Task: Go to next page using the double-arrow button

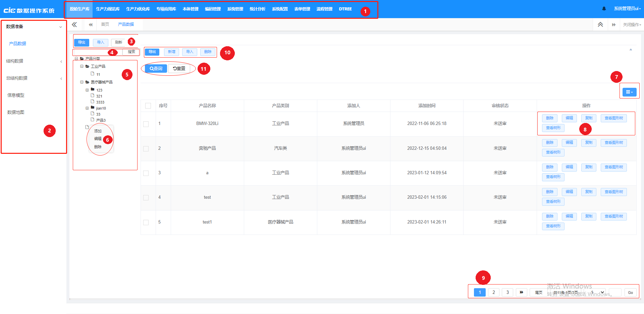Action: tap(521, 292)
